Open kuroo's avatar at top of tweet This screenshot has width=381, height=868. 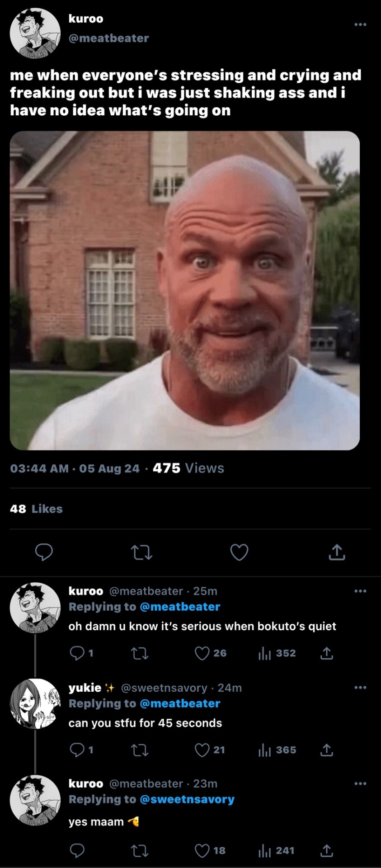coord(35,33)
